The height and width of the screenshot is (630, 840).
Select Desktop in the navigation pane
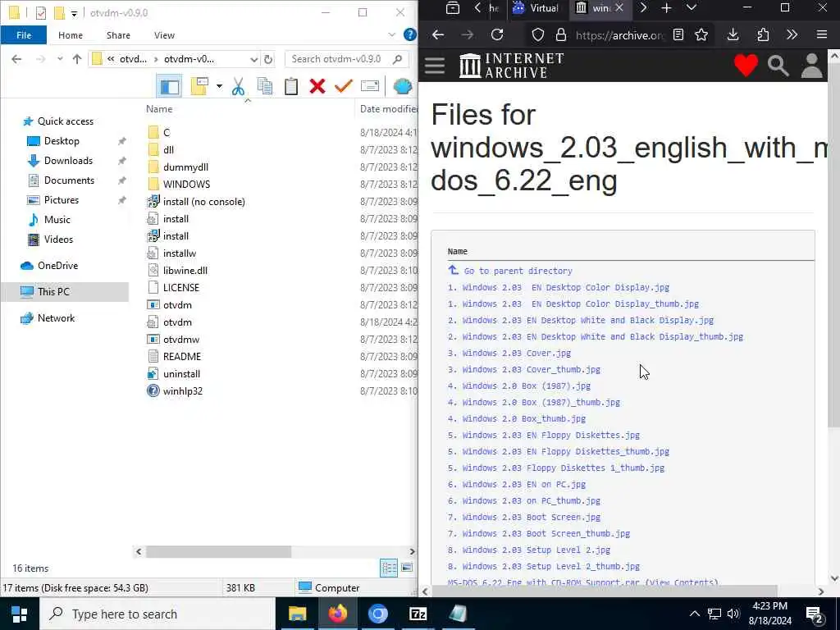[62, 141]
